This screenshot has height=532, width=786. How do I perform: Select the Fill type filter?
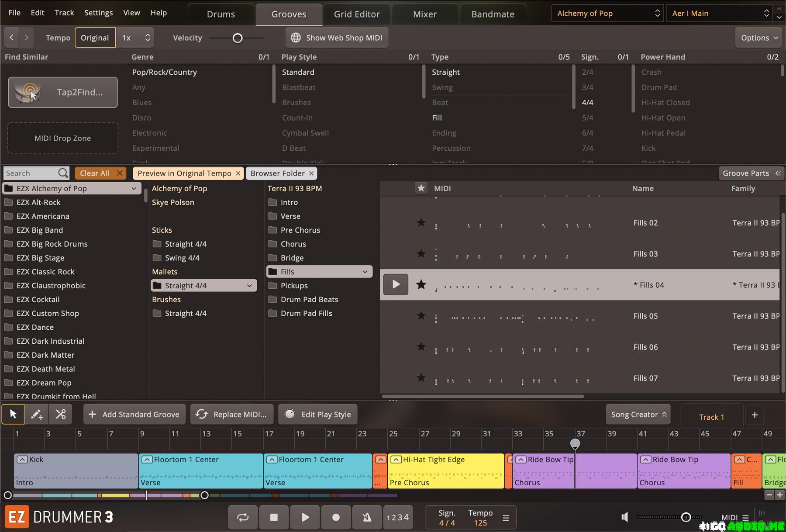pyautogui.click(x=437, y=118)
